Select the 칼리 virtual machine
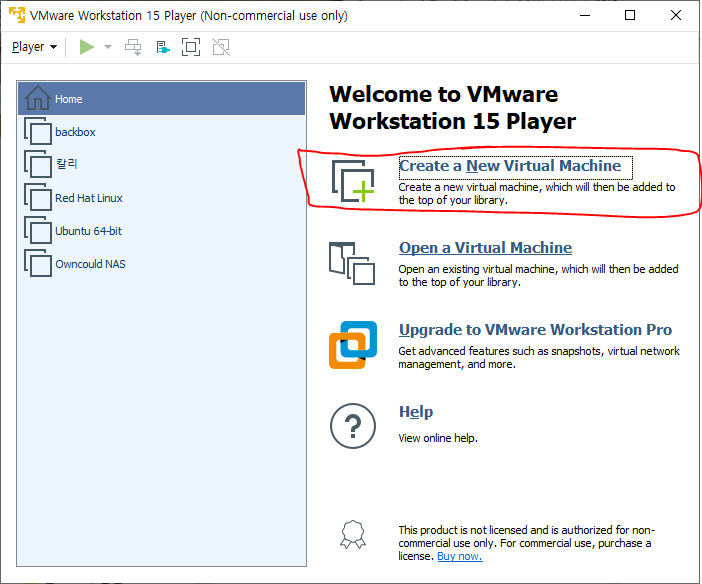The image size is (702, 584). (x=162, y=164)
